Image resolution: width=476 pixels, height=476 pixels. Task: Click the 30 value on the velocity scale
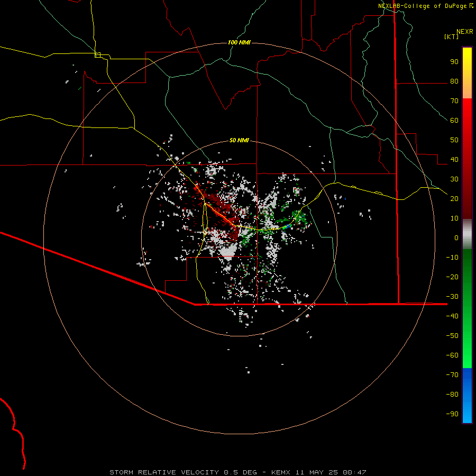tap(454, 179)
